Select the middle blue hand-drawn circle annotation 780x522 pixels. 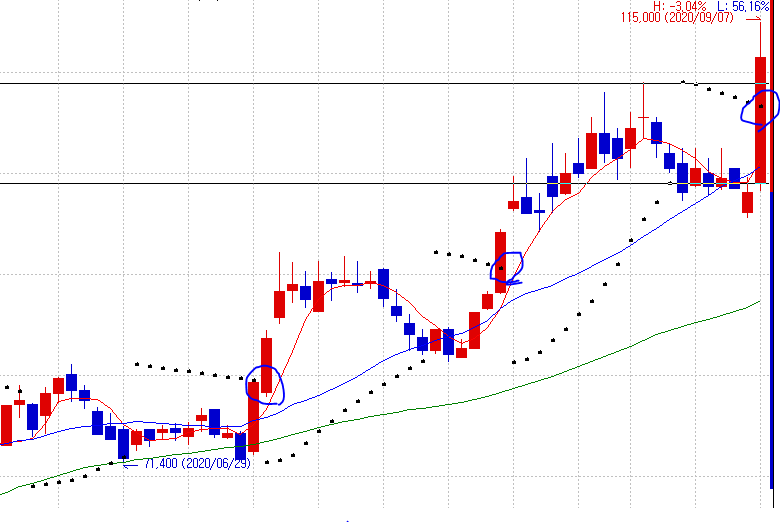[508, 266]
